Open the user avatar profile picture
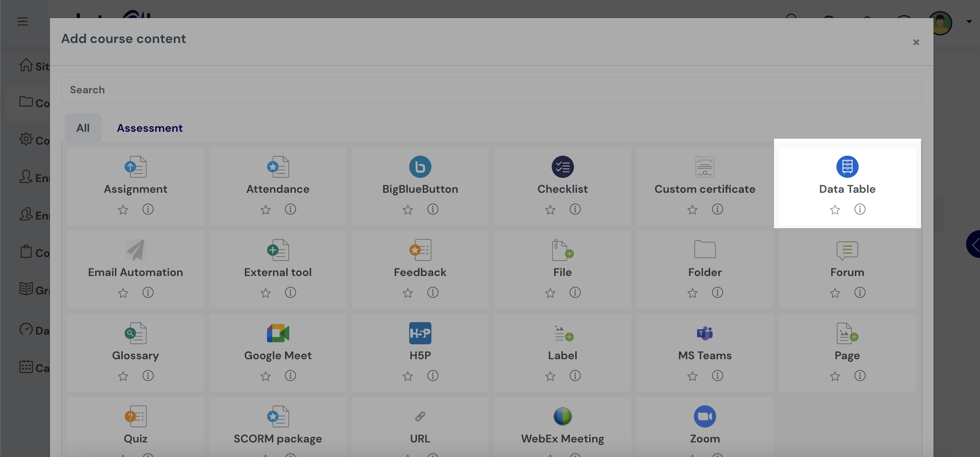 (940, 23)
